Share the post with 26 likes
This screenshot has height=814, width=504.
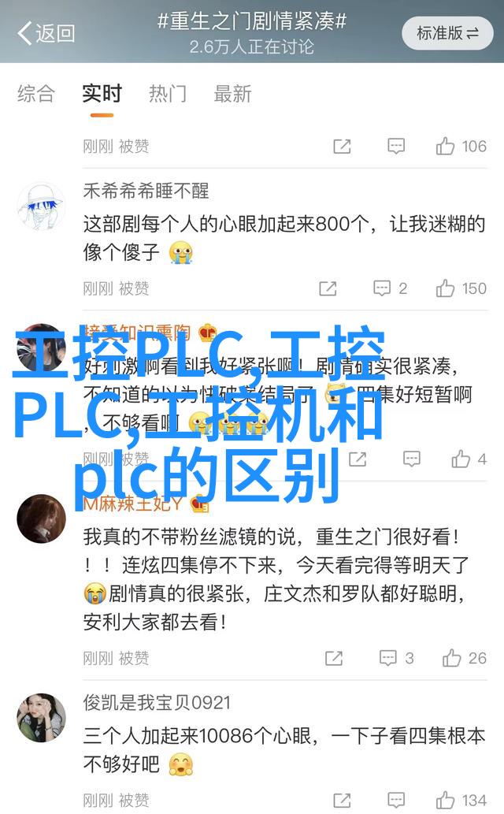click(x=334, y=658)
